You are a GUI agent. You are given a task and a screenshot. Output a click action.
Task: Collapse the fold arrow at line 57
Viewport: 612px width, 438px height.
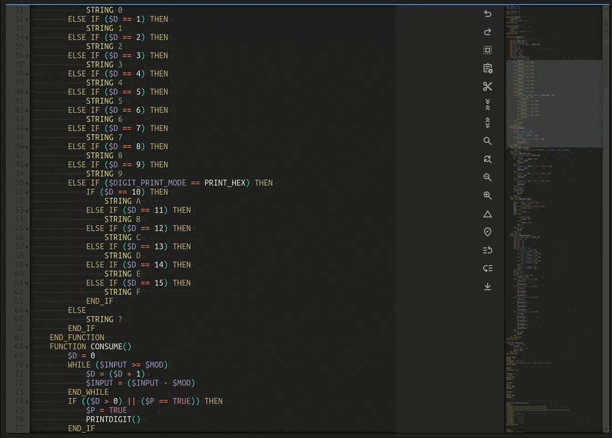[x=27, y=247]
